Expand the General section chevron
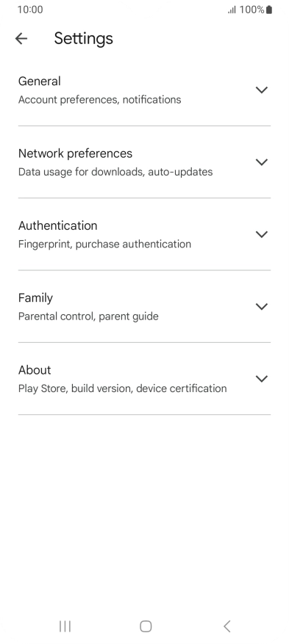The width and height of the screenshot is (289, 644). [x=262, y=90]
